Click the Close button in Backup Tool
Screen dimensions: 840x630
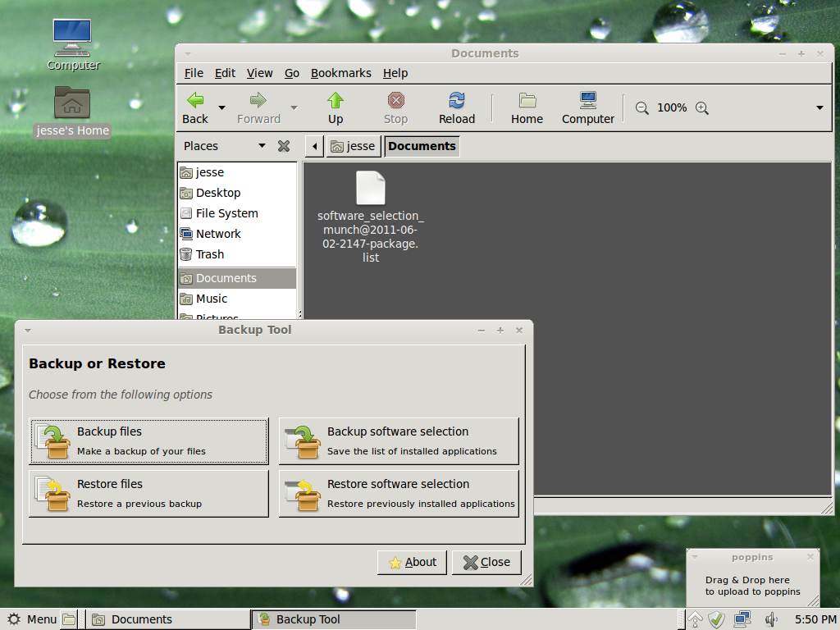tap(486, 563)
